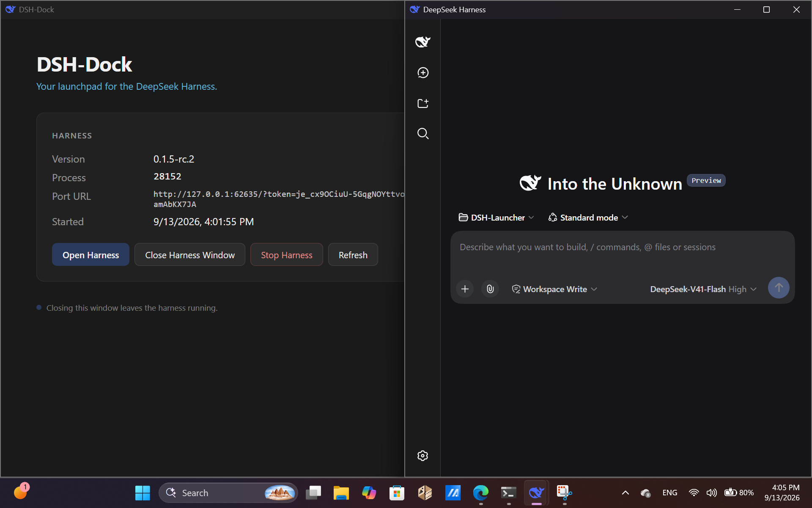812x508 pixels.
Task: Launch Copilot from taskbar
Action: [369, 493]
